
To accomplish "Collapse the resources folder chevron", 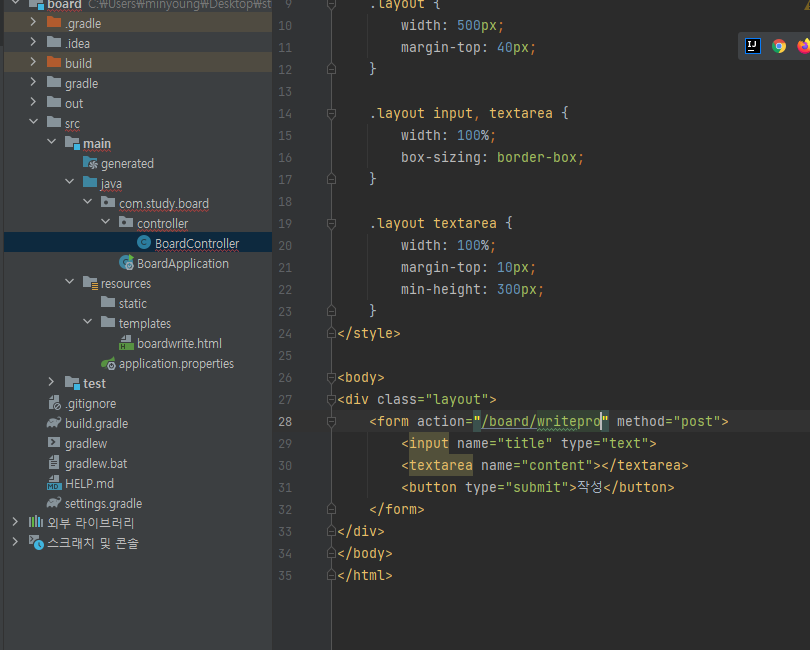I will pyautogui.click(x=70, y=282).
